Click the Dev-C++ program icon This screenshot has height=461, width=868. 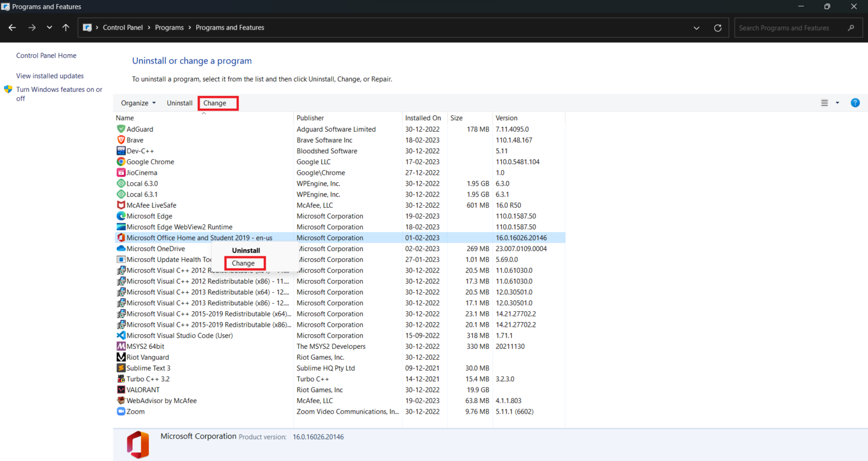tap(121, 151)
